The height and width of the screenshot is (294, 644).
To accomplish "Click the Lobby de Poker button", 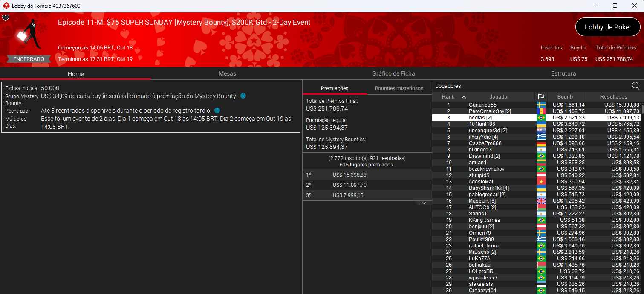I will click(608, 27).
